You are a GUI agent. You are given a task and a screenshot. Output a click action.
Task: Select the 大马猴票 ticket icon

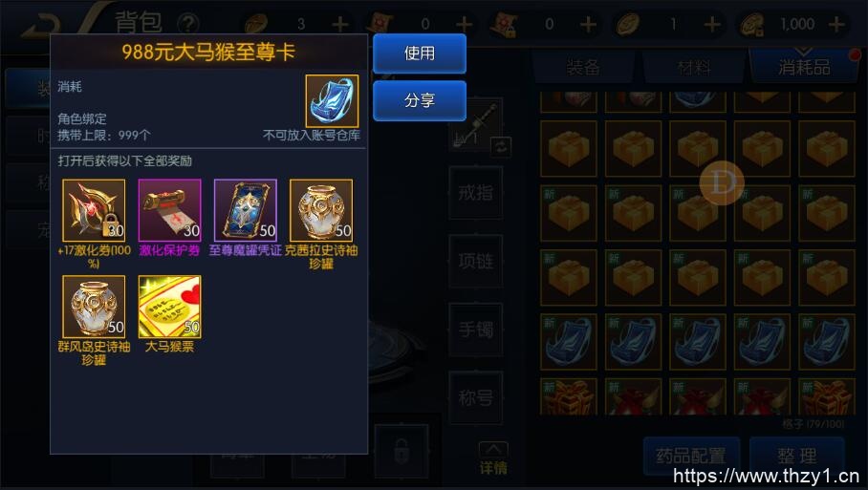click(x=169, y=307)
